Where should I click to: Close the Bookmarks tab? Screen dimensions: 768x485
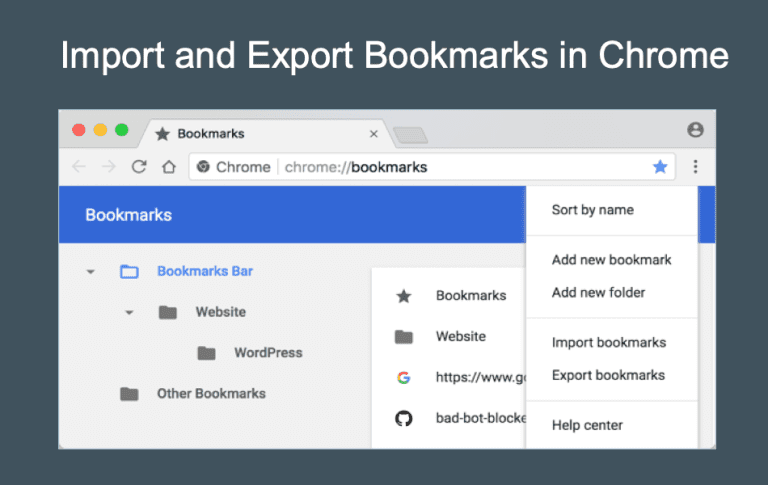(x=374, y=134)
